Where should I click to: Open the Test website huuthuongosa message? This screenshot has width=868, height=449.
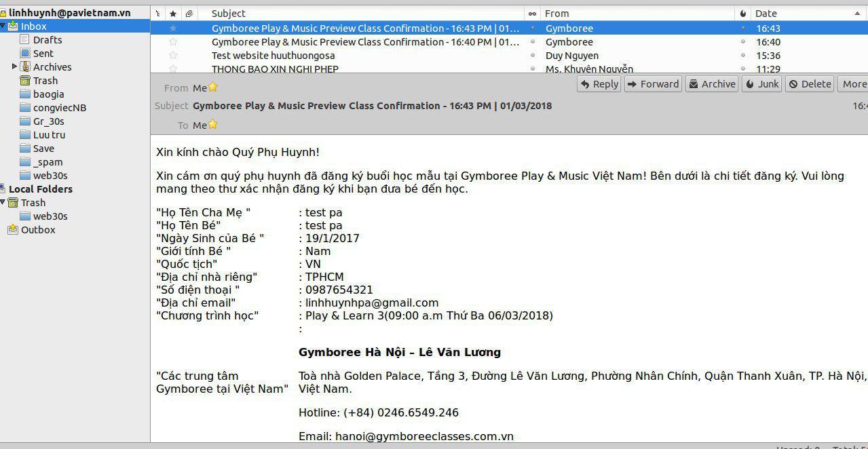273,56
